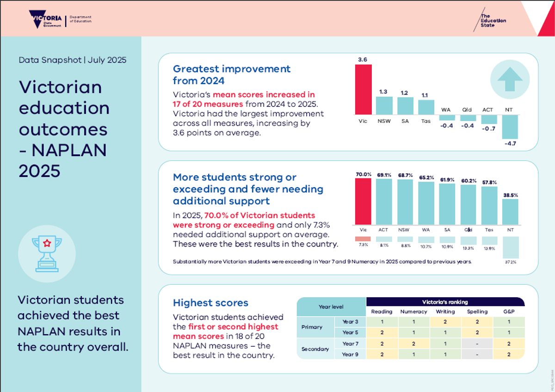Click the Year 9 Numeracy ranking cell
Screen dimensions: 555x392
(413, 354)
